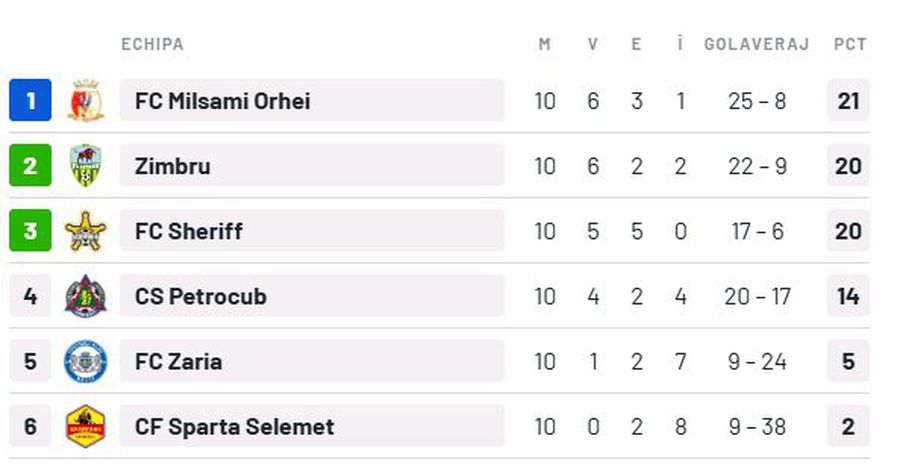Open the FC Milsami Orhei team link
The height and width of the screenshot is (465, 900).
coord(222,101)
